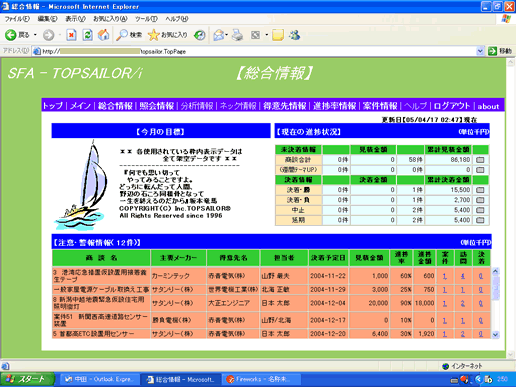Click the 案件 link in the 2004-12-17 row
Image resolution: width=516 pixels, height=387 pixels.
[x=445, y=320]
